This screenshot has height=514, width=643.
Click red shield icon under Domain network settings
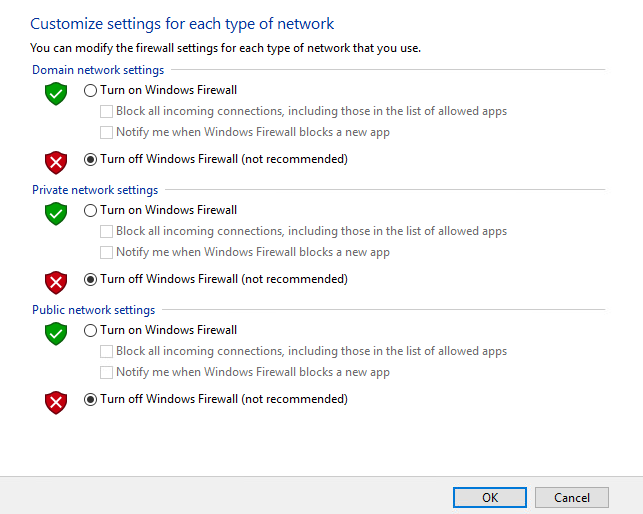pyautogui.click(x=56, y=162)
